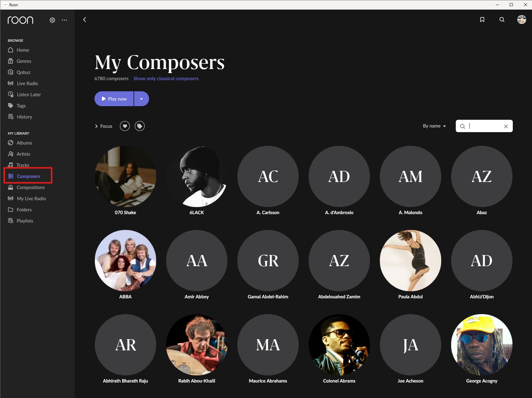
Task: Open George Acogny composer photo
Action: pos(482,345)
